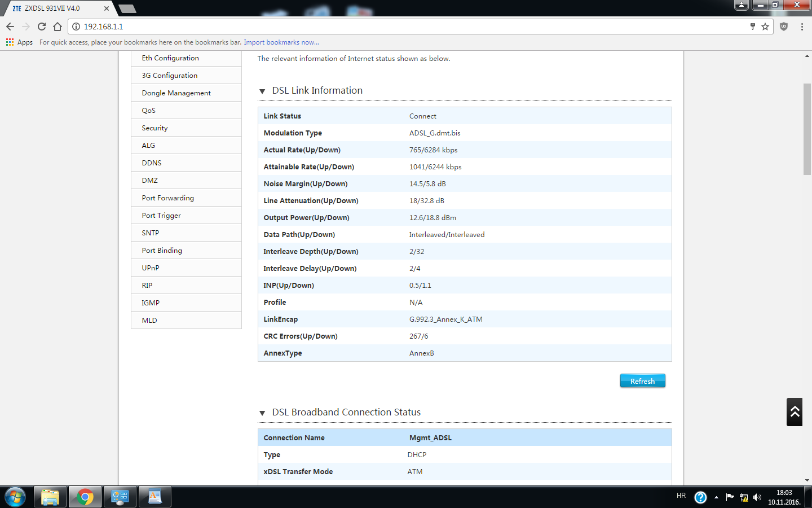Click the scroll-to-top double chevron button
The width and height of the screenshot is (812, 508).
pyautogui.click(x=795, y=412)
